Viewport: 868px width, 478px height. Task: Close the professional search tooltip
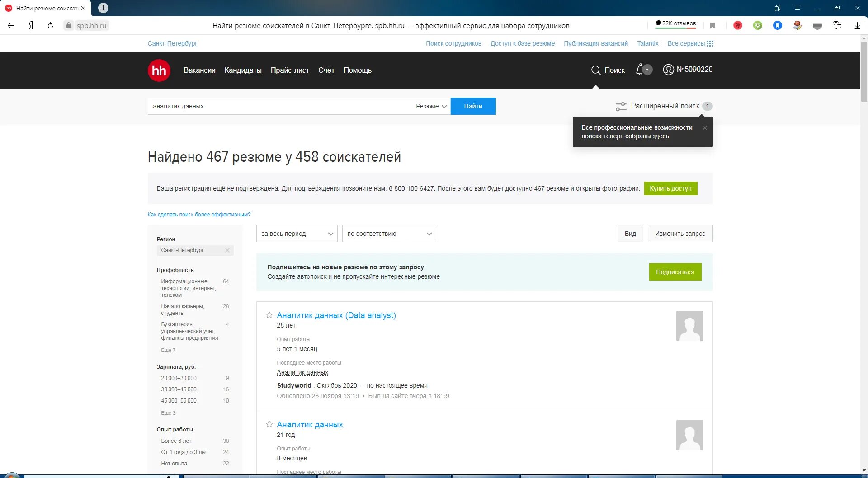coord(704,128)
